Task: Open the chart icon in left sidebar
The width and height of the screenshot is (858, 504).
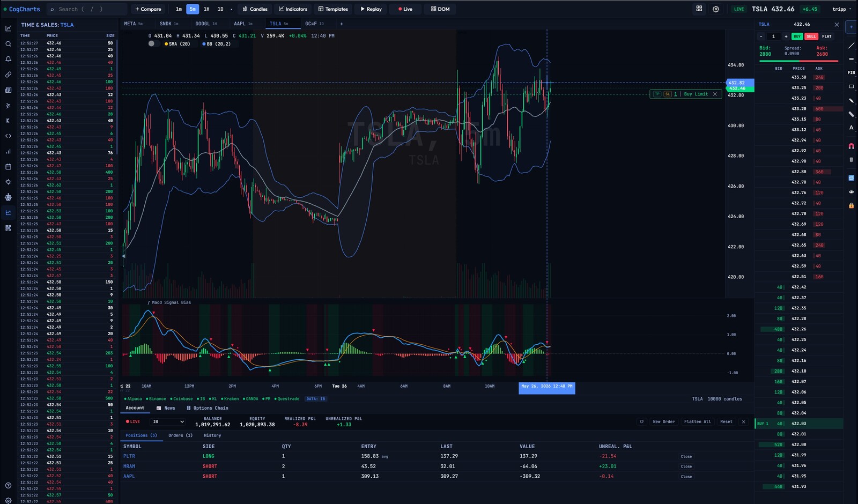Action: [8, 28]
